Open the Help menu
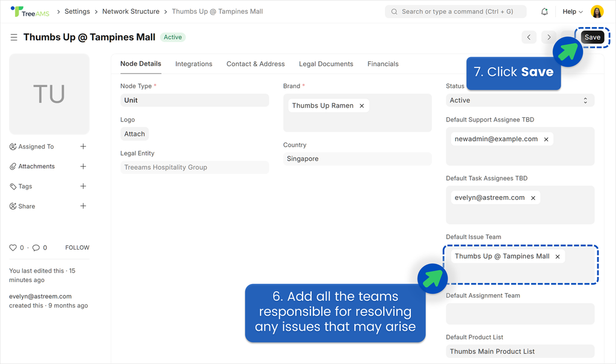This screenshot has height=364, width=616. point(573,12)
